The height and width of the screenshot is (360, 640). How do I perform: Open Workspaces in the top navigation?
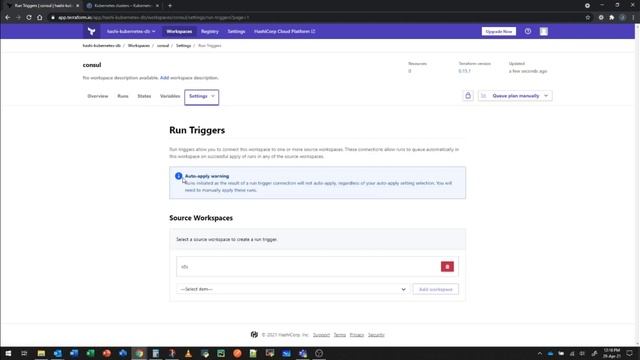click(179, 31)
